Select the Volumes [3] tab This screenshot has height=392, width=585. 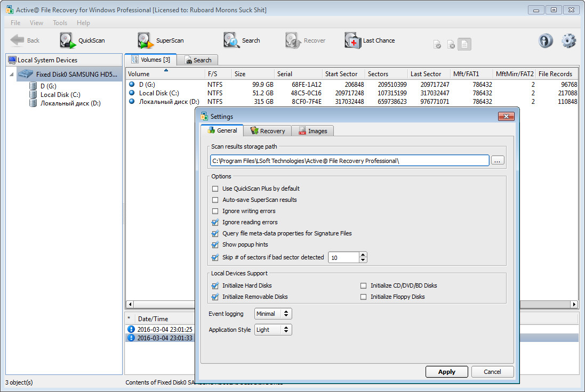tap(151, 60)
